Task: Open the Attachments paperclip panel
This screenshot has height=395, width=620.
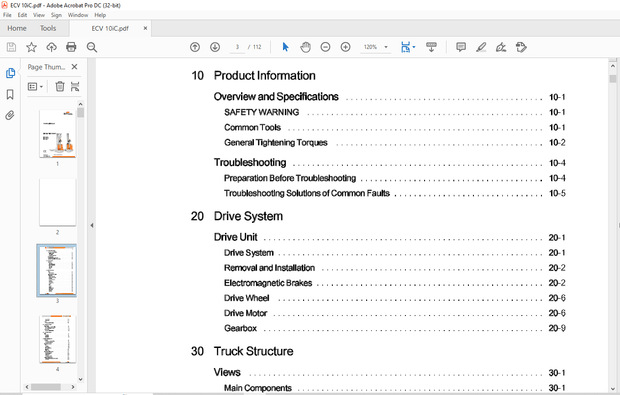Action: 10,115
